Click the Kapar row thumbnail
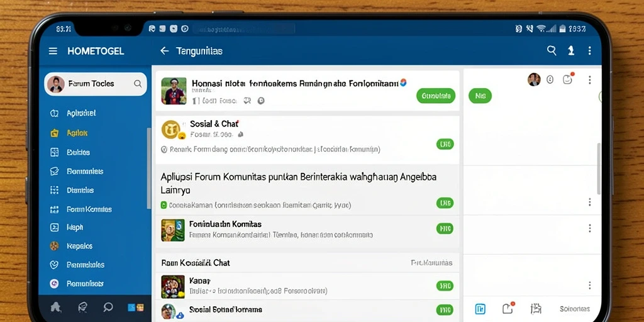 (173, 286)
